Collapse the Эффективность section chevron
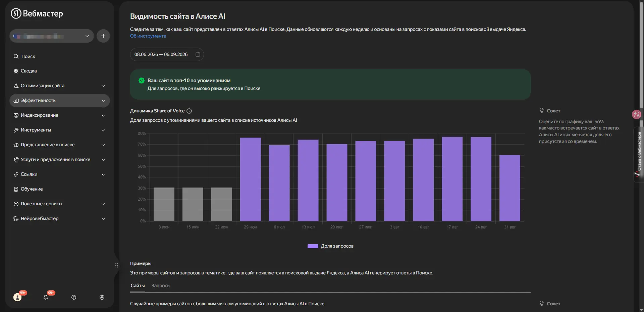This screenshot has height=312, width=644. (103, 101)
